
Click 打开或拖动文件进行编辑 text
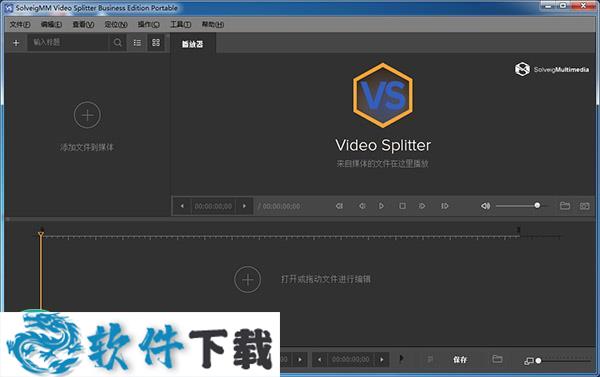click(326, 279)
